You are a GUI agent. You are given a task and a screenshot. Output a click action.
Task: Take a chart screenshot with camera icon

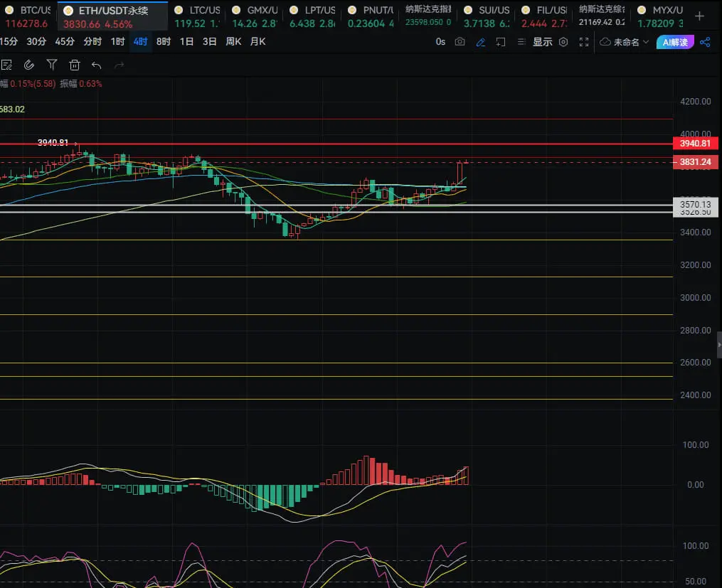(460, 42)
